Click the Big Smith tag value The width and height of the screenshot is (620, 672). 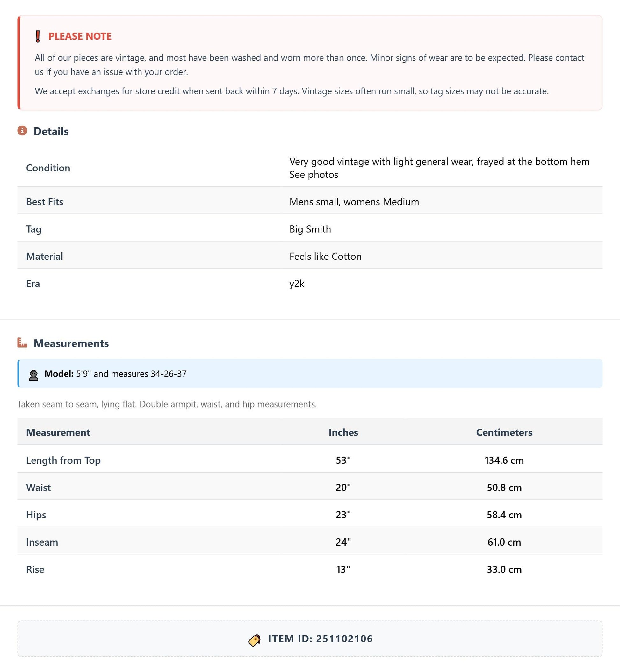pos(310,229)
